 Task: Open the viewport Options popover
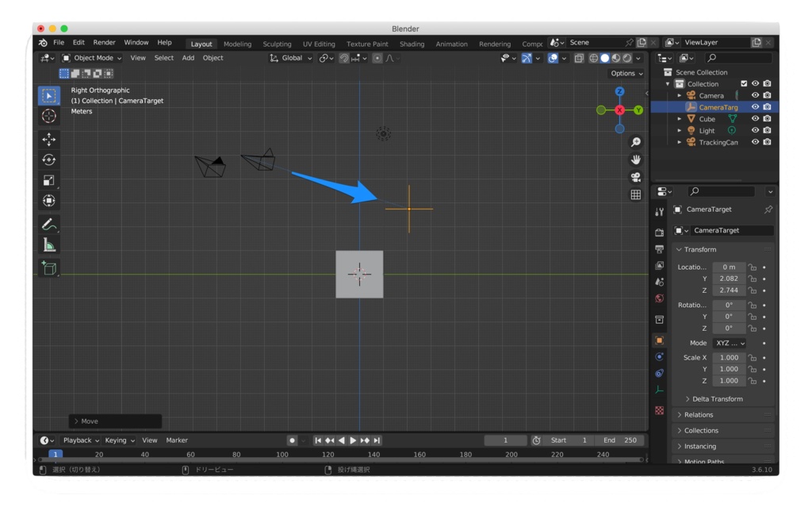coord(626,72)
